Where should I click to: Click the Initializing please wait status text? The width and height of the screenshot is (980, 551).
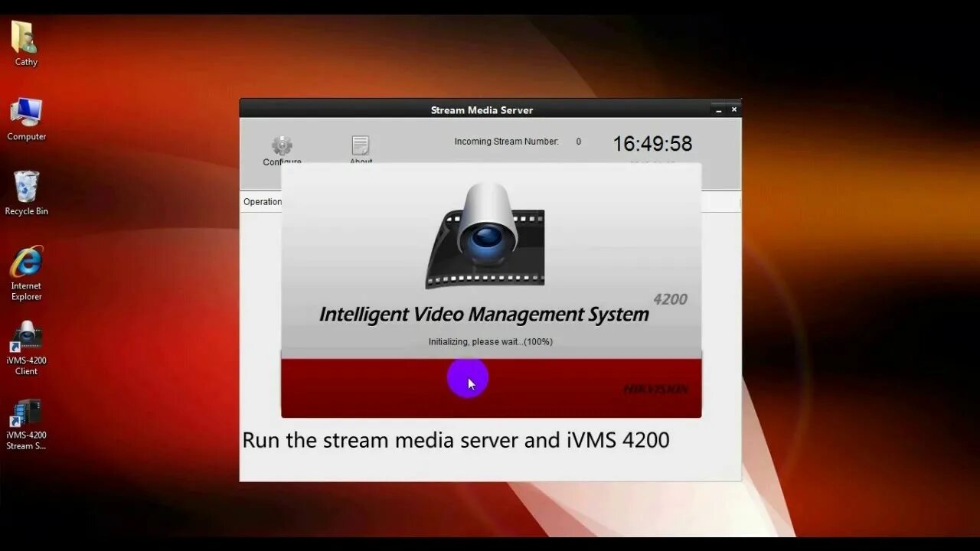[x=491, y=342]
